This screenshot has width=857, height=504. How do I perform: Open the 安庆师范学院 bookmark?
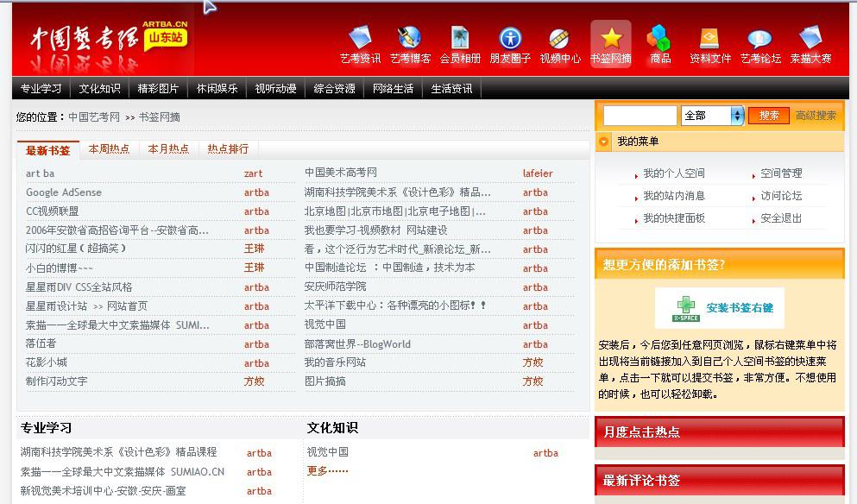pyautogui.click(x=335, y=287)
